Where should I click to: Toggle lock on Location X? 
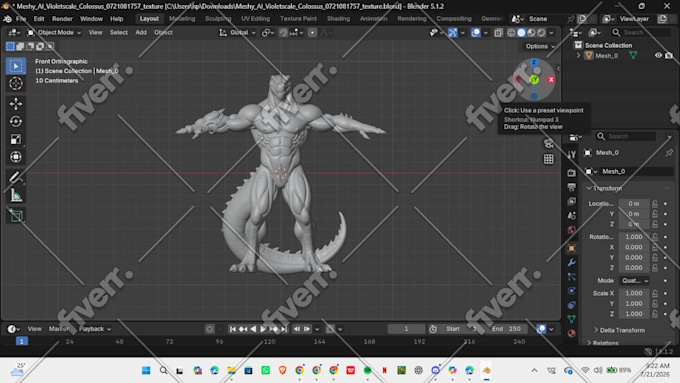(655, 203)
